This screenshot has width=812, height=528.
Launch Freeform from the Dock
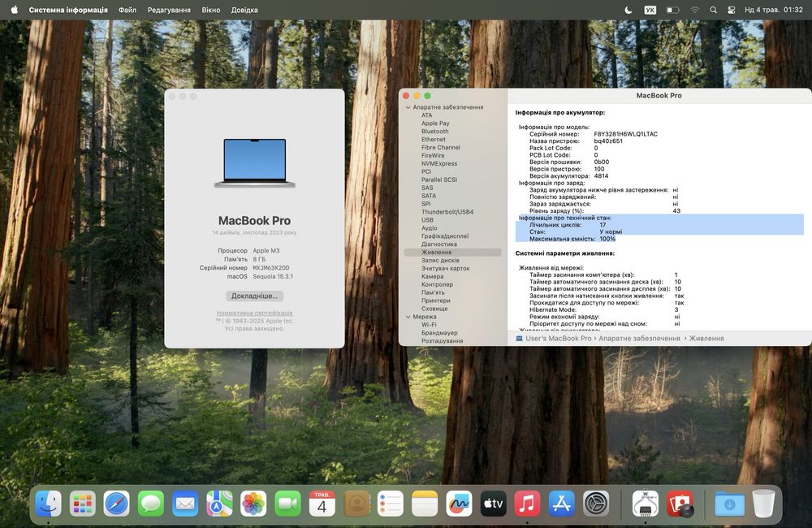click(459, 503)
